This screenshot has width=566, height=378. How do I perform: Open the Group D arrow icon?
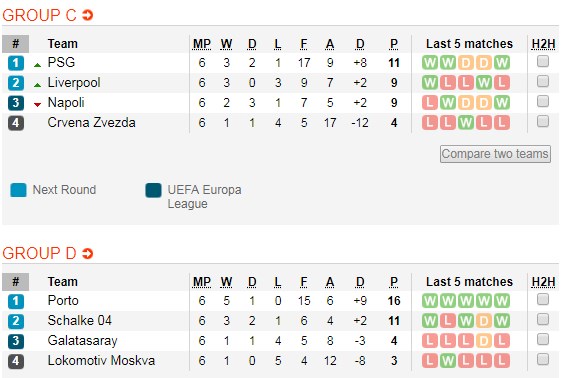[87, 253]
